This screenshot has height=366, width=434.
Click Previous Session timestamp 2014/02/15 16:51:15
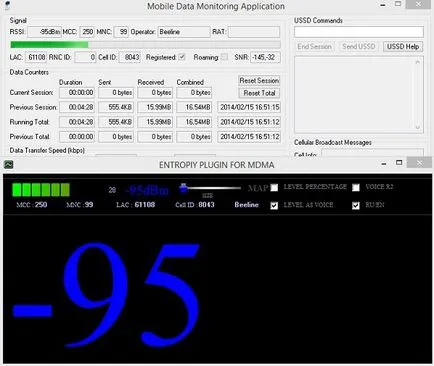249,107
